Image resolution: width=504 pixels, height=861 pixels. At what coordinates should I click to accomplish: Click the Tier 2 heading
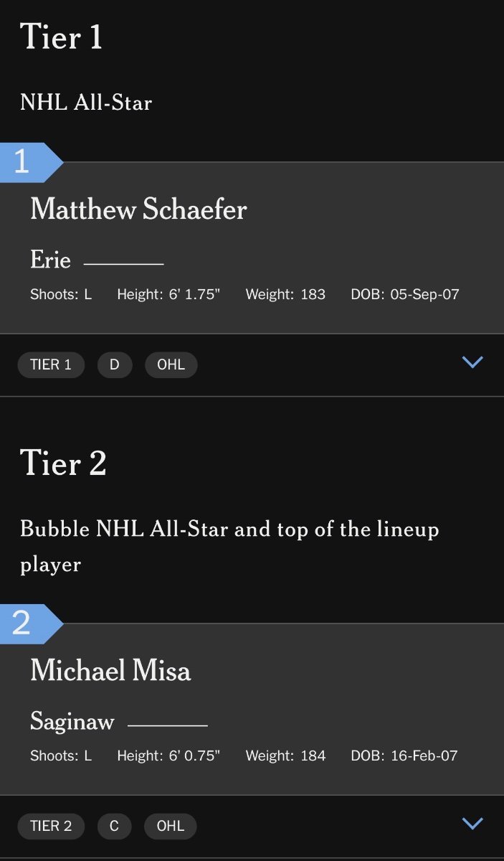63,463
